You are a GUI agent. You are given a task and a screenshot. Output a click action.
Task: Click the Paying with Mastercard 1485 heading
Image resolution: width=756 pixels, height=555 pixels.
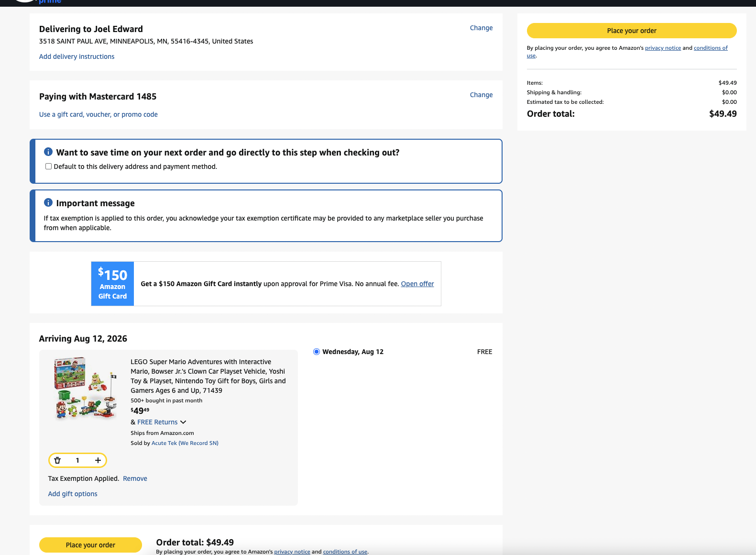point(98,97)
